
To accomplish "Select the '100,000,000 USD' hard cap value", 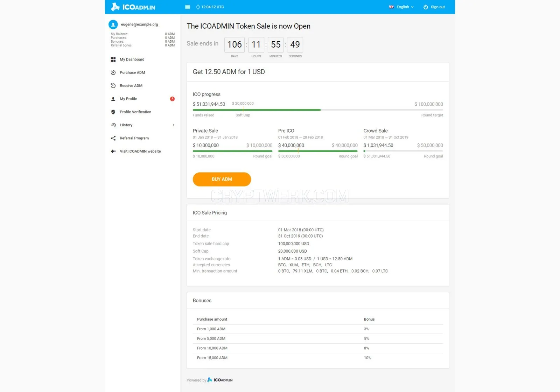I will (294, 244).
